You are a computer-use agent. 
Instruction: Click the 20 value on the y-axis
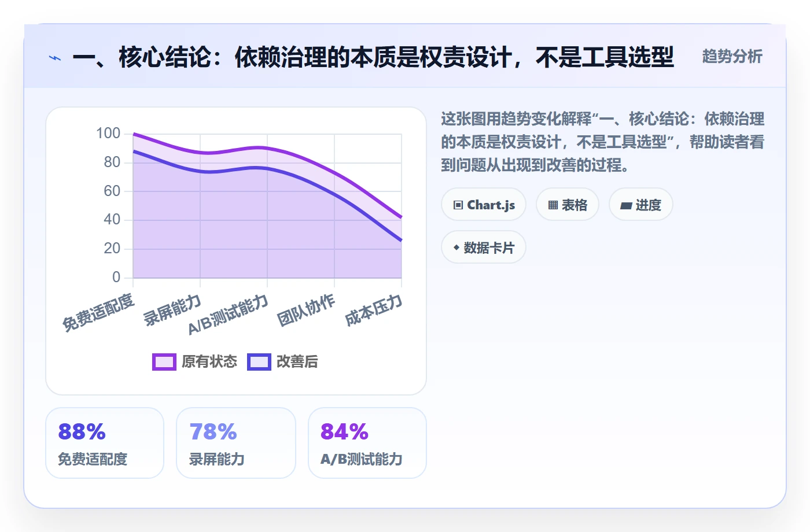[112, 249]
